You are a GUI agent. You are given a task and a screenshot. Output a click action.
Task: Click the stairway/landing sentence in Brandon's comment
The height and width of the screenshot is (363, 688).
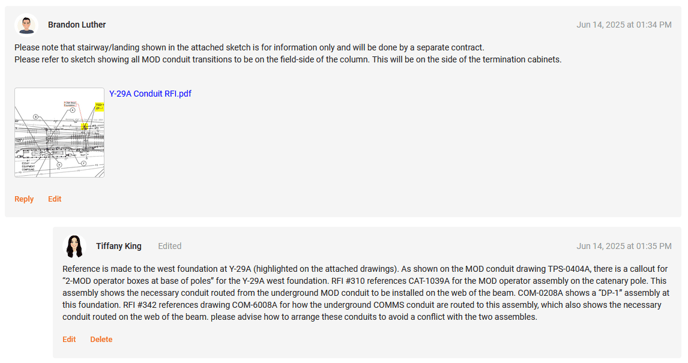249,47
